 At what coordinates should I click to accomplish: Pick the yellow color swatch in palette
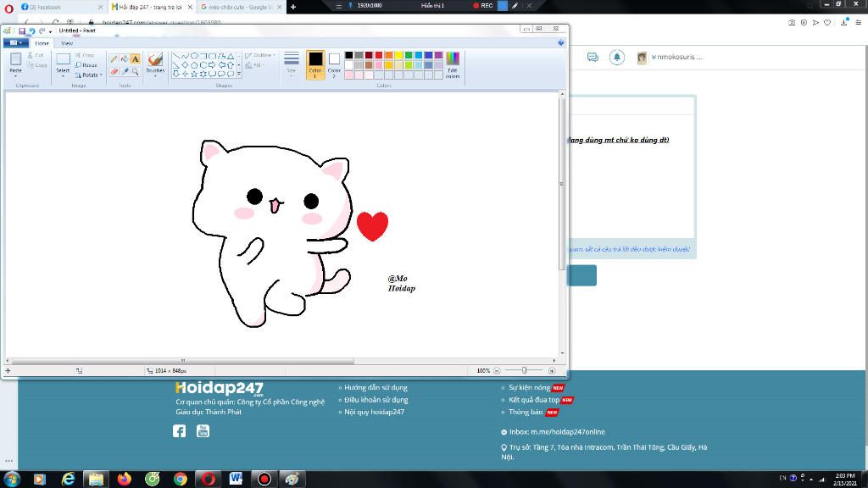pyautogui.click(x=398, y=55)
